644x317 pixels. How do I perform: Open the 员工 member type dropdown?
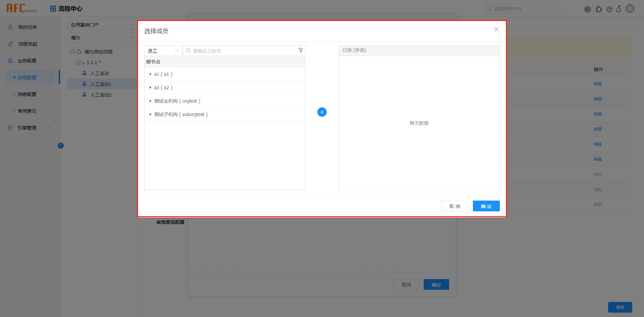[x=163, y=51]
